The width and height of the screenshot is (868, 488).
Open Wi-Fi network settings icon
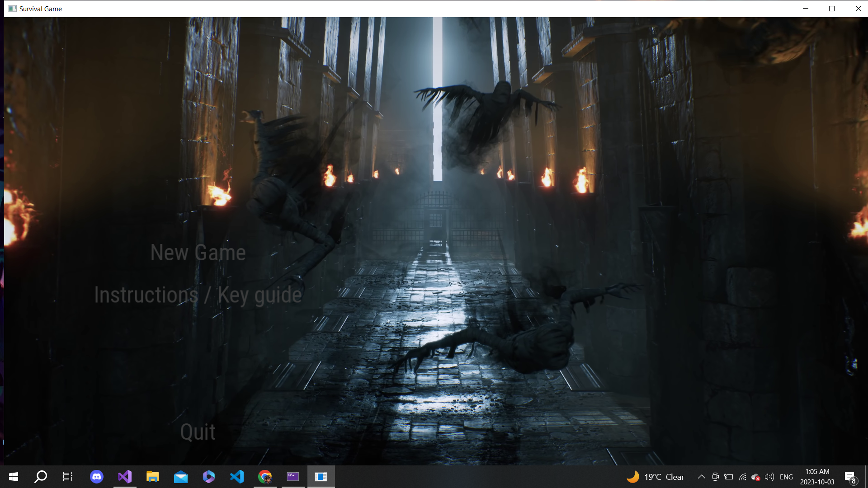(x=742, y=477)
